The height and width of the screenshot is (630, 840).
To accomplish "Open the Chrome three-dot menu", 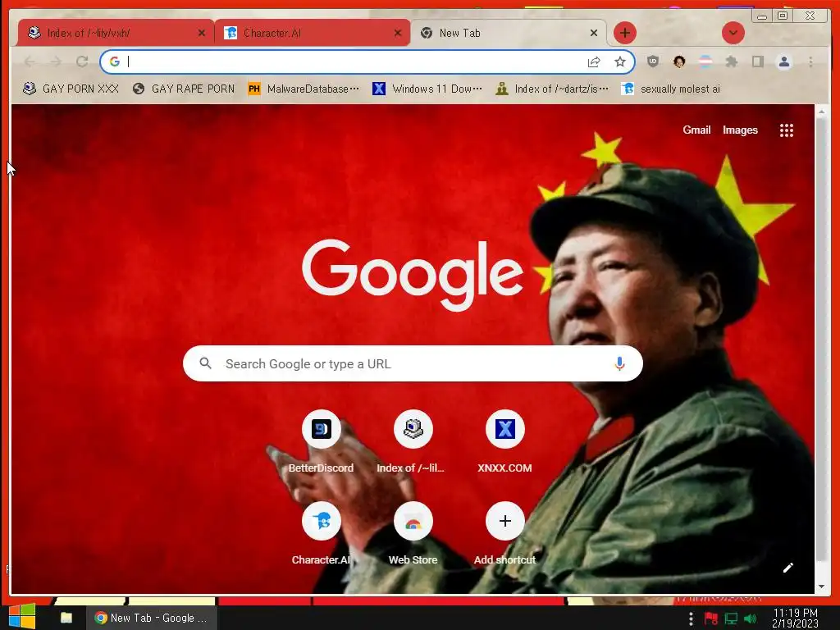I will pos(810,62).
